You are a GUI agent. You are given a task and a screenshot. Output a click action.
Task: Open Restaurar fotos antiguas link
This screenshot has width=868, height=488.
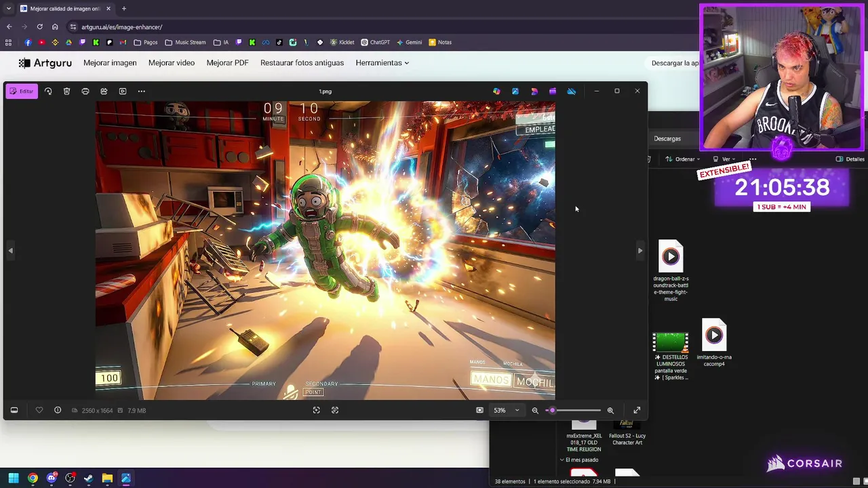[x=302, y=63]
